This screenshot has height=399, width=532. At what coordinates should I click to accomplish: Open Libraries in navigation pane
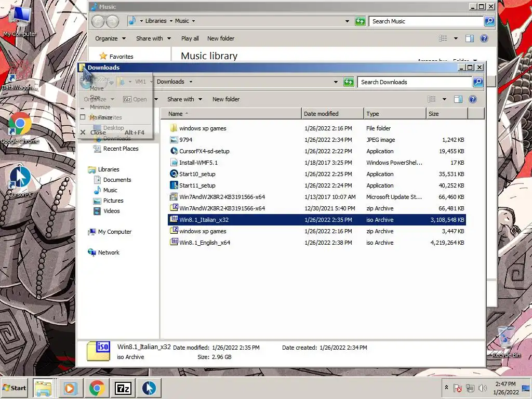[x=104, y=169]
